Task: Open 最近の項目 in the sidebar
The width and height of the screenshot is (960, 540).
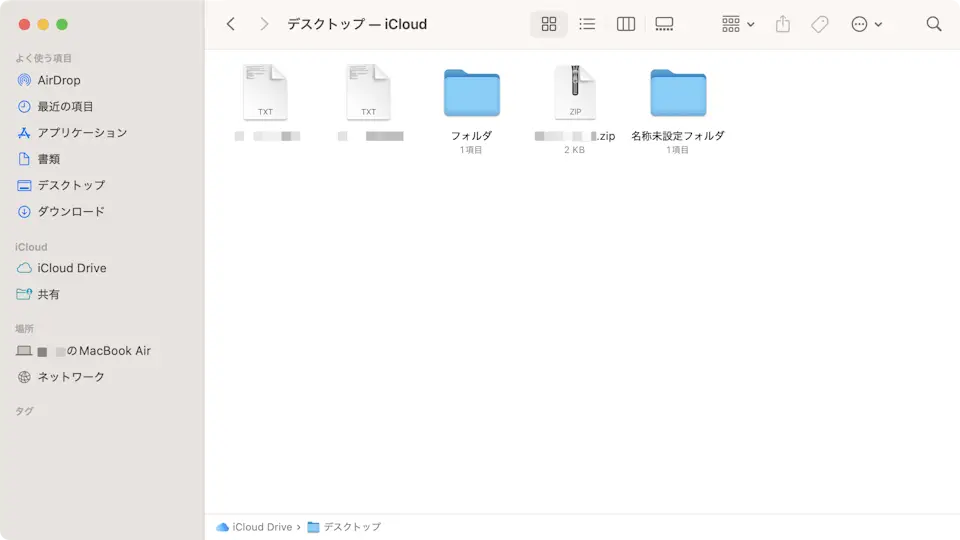Action: click(65, 106)
